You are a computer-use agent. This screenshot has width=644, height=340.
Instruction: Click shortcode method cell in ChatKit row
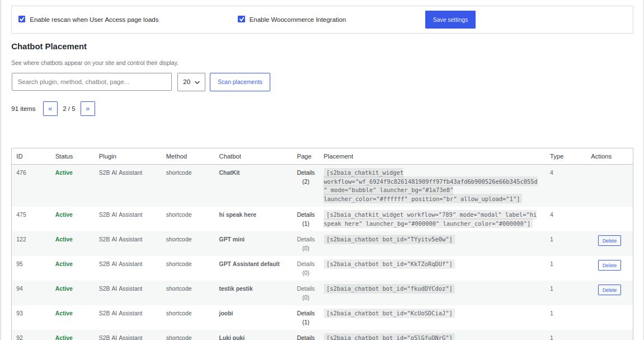(x=178, y=173)
